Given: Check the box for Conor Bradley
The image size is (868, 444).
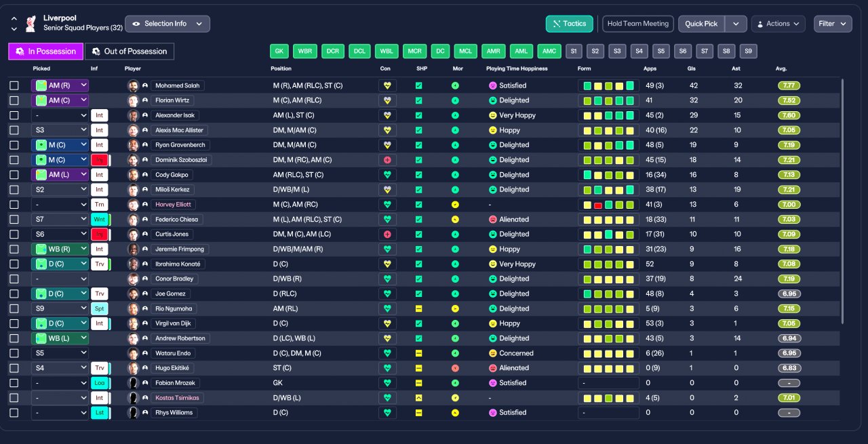Looking at the screenshot, I should point(14,279).
